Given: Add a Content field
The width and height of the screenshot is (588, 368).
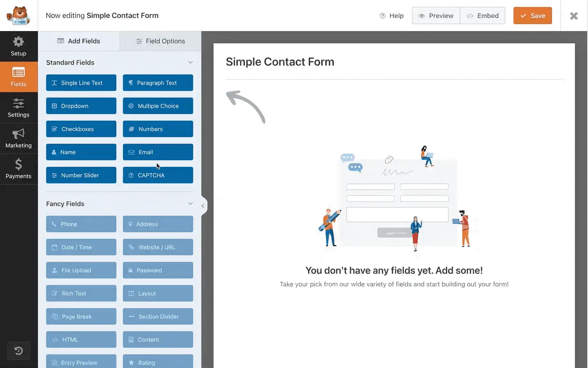Looking at the screenshot, I should [158, 339].
